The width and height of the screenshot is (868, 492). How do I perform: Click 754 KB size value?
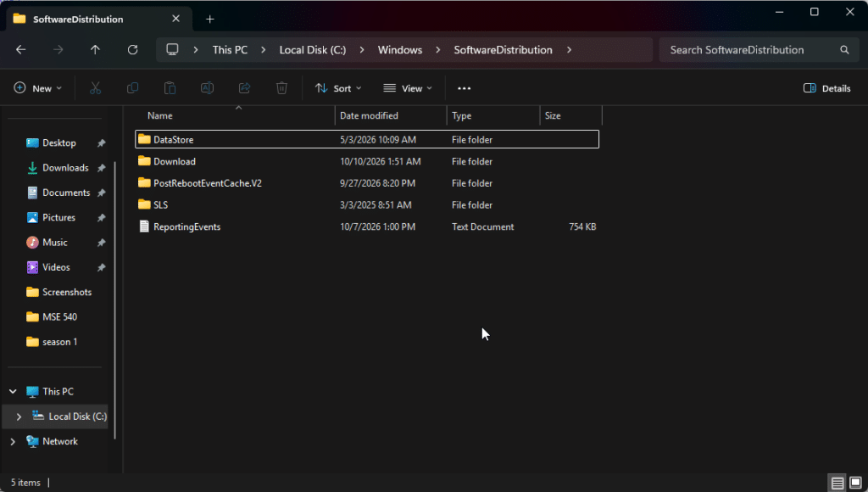(x=582, y=226)
